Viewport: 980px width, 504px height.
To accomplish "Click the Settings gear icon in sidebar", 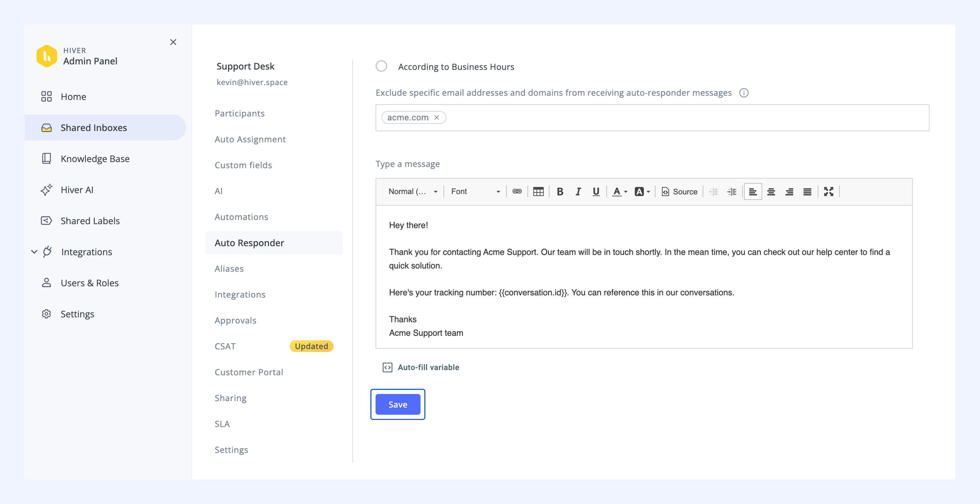I will (47, 314).
